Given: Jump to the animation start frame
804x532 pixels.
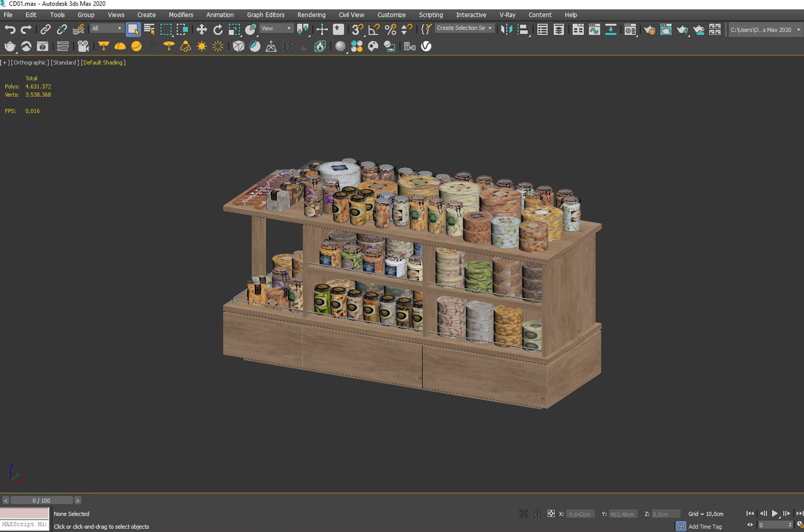Looking at the screenshot, I should (750, 514).
